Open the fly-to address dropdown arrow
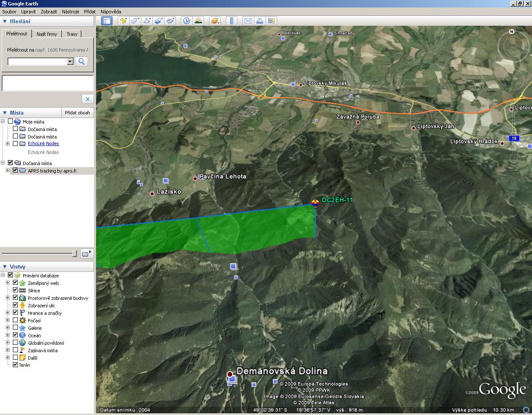The image size is (532, 415). point(70,62)
